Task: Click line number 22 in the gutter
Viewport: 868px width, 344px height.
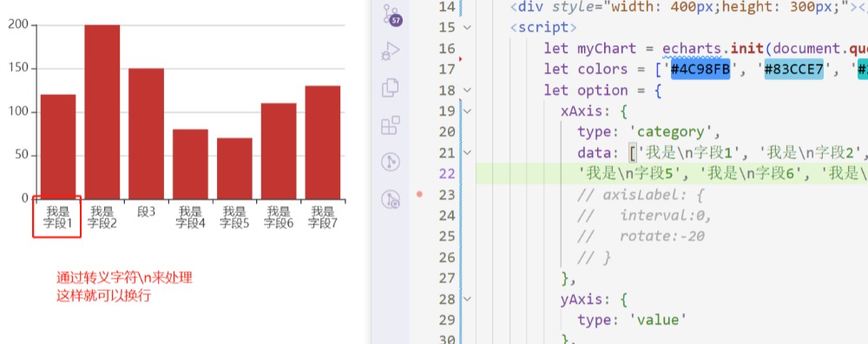Action: (447, 174)
